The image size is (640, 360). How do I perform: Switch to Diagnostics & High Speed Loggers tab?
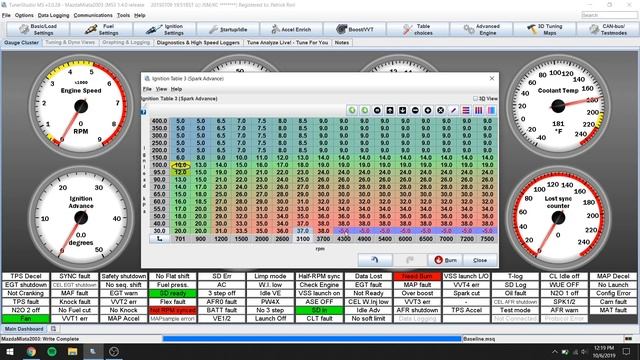pos(198,42)
